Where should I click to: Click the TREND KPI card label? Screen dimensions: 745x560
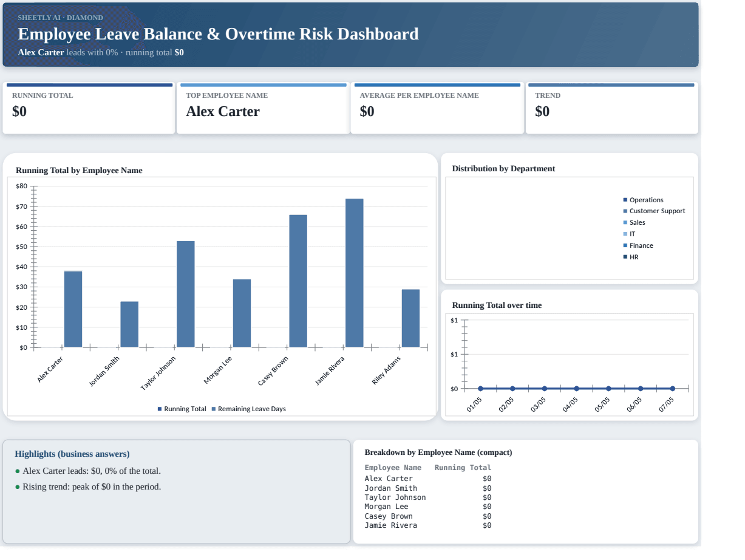548,95
